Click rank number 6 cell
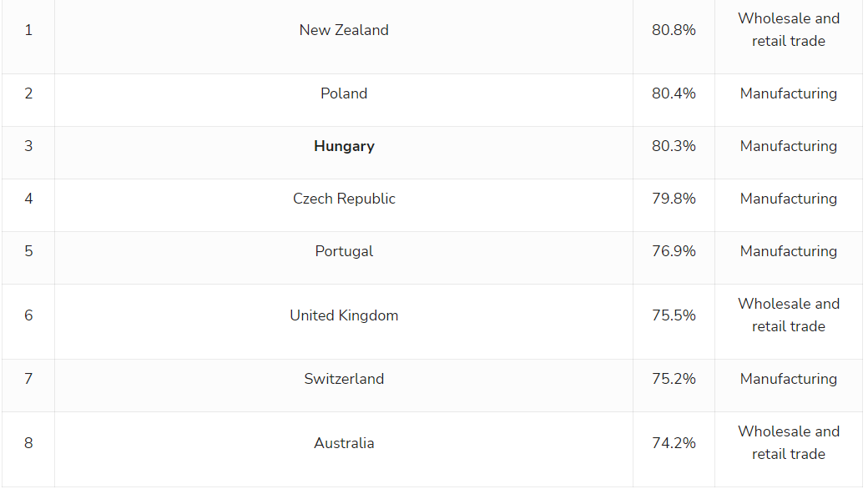The width and height of the screenshot is (868, 489). 28,315
